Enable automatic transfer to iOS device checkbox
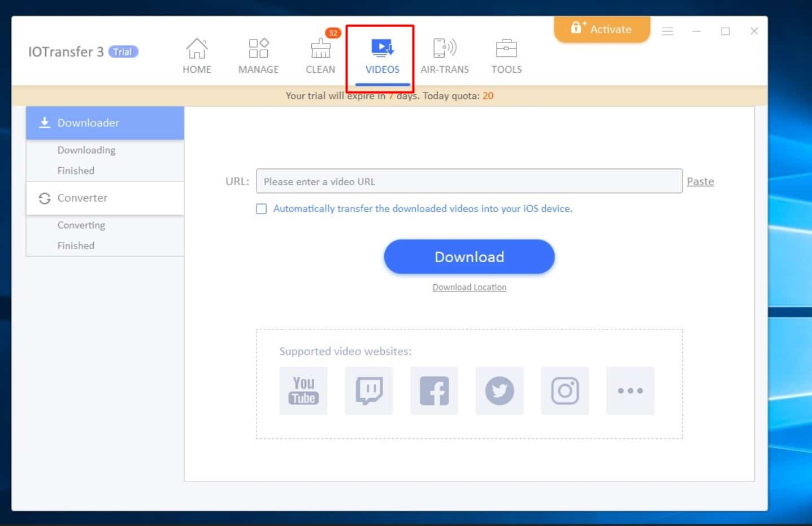 click(261, 209)
